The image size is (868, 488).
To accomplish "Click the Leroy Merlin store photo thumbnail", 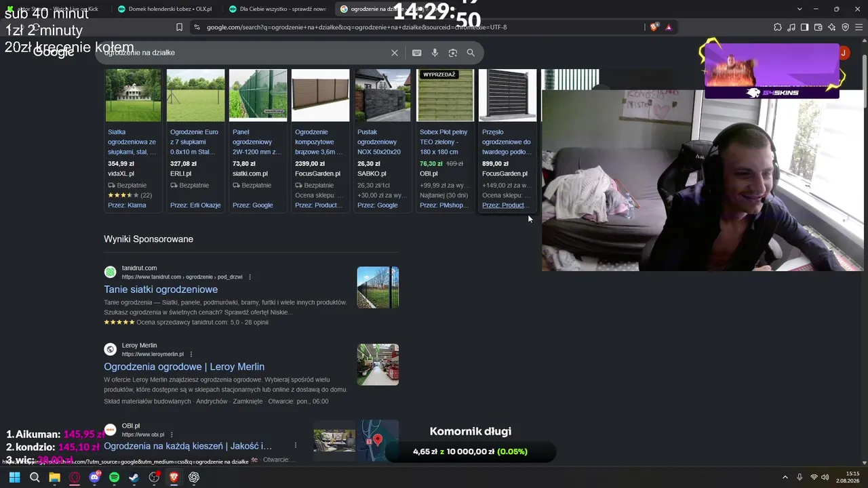I will [378, 365].
